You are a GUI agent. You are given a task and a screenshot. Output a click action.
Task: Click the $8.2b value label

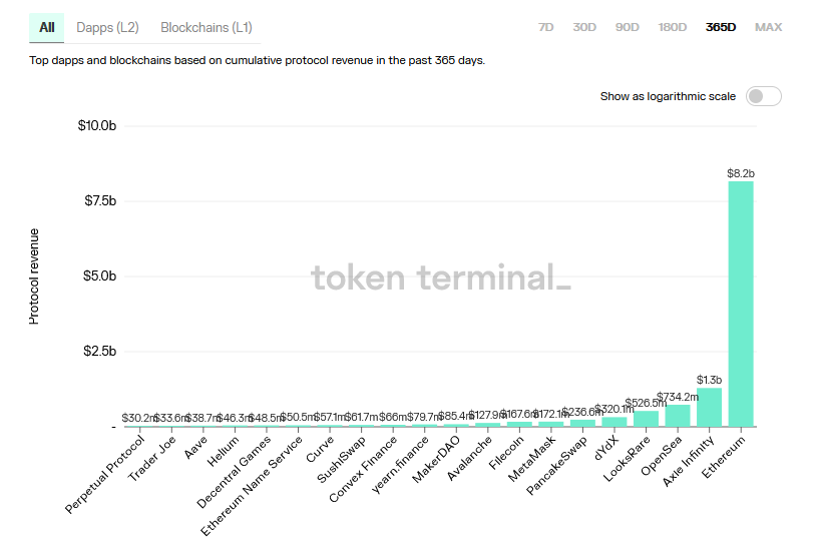(741, 173)
